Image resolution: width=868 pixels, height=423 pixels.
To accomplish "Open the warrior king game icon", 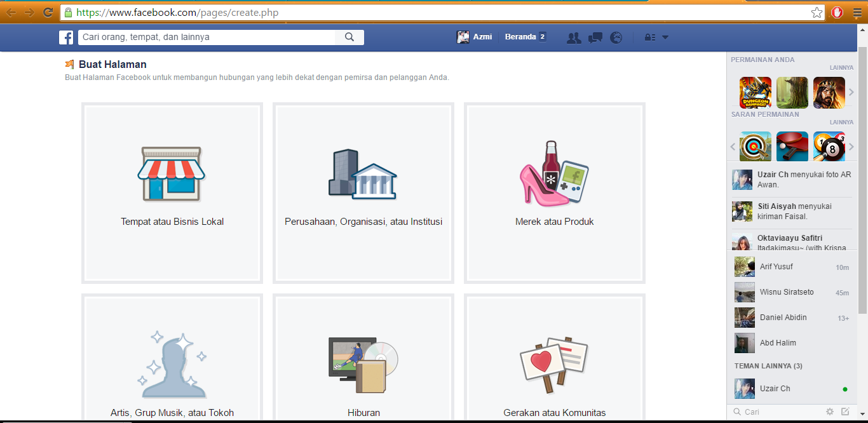I will pyautogui.click(x=829, y=93).
